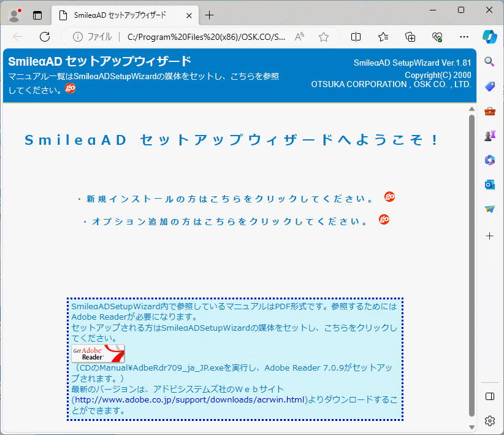Viewport: 504px width, 435px height.
Task: Open the sidebar Outlook icon
Action: 489,185
